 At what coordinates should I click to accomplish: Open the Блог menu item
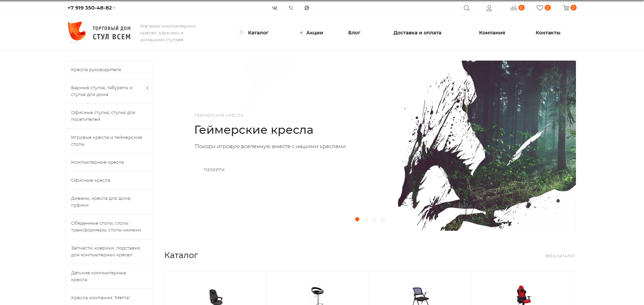point(354,33)
